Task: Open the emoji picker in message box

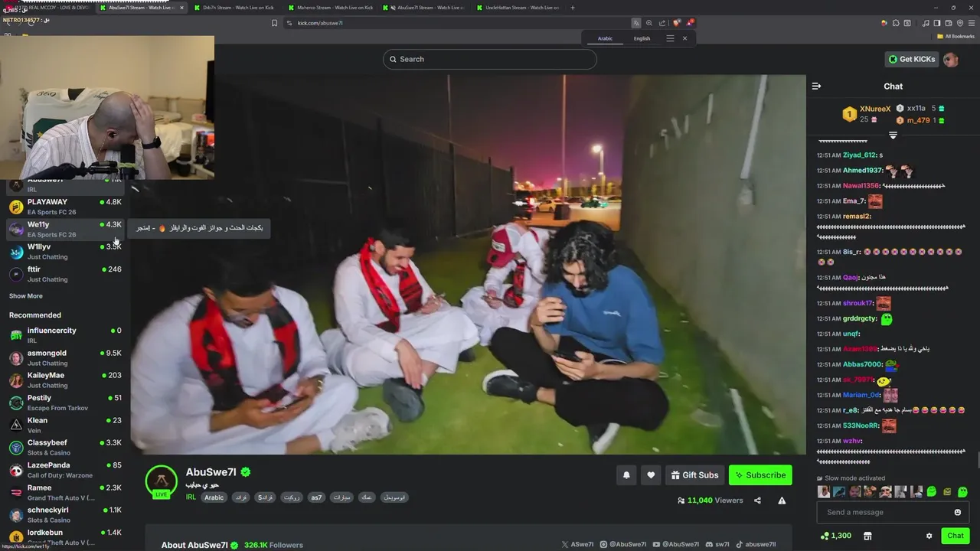Action: [x=957, y=512]
